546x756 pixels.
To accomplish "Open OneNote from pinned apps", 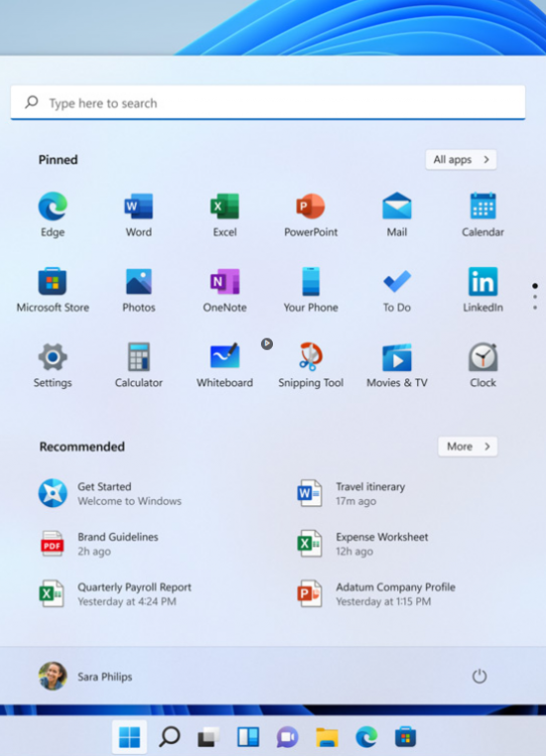I will [x=224, y=290].
